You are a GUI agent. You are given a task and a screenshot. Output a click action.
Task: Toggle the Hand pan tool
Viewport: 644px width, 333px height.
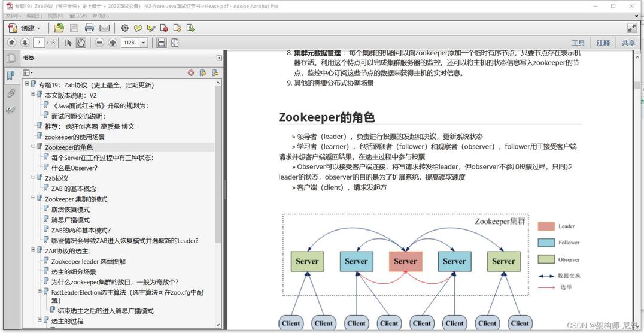(x=80, y=43)
